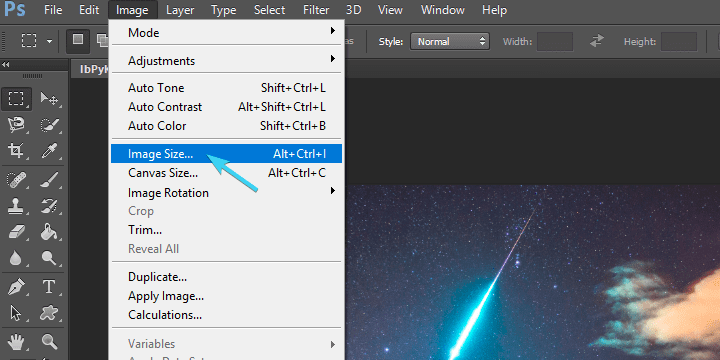Choose Auto Contrast from Image menu
Image resolution: width=720 pixels, height=360 pixels.
pos(227,107)
